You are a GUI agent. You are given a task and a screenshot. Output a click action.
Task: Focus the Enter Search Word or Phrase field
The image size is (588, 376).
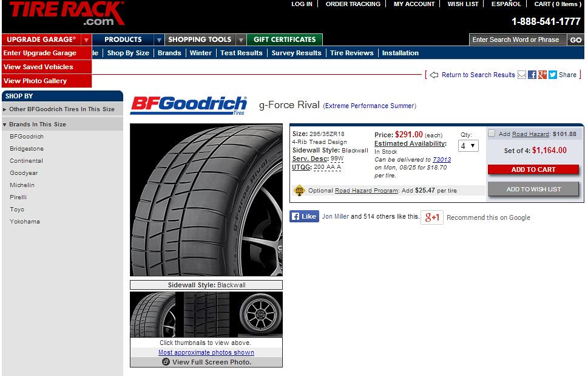(x=518, y=39)
